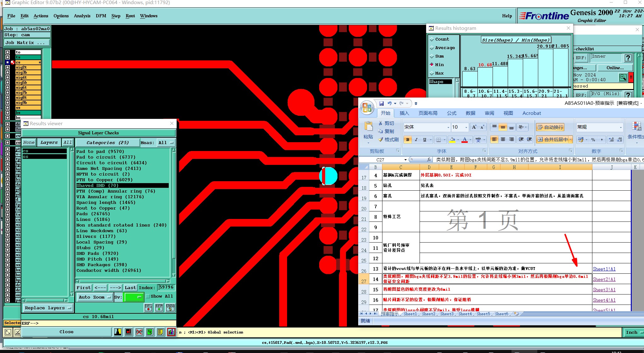Enable the Show All checkbox
The width and height of the screenshot is (644, 353).
(x=148, y=296)
